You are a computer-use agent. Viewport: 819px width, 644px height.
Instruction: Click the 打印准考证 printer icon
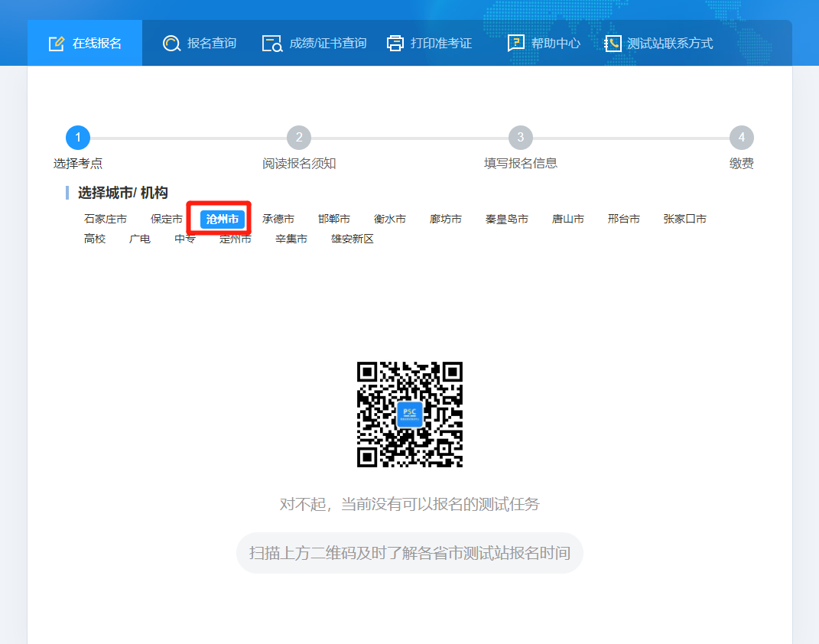point(395,44)
